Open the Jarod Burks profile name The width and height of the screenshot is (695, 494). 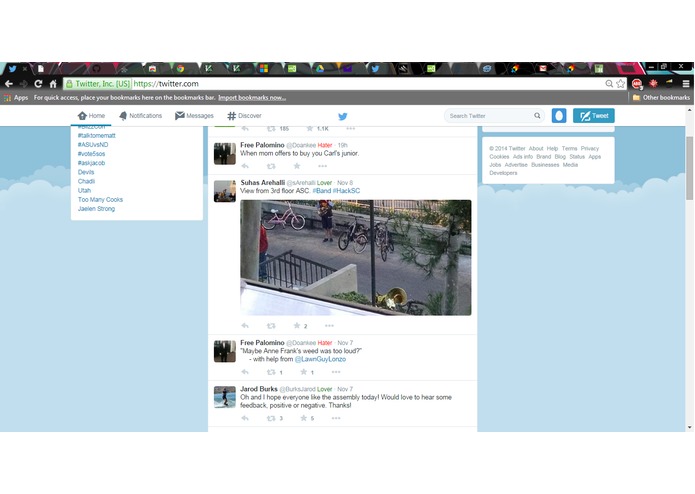259,389
